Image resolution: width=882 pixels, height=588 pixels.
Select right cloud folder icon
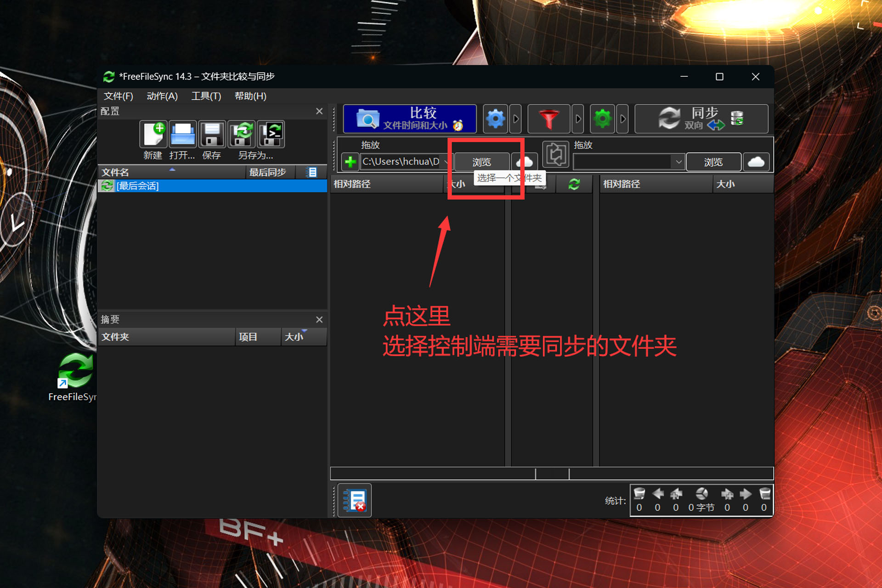coord(756,162)
